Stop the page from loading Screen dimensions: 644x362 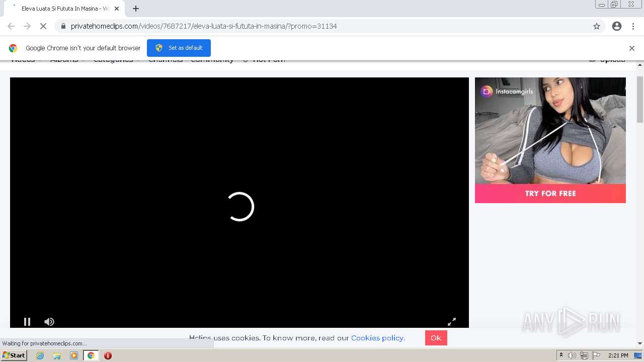pos(43,26)
